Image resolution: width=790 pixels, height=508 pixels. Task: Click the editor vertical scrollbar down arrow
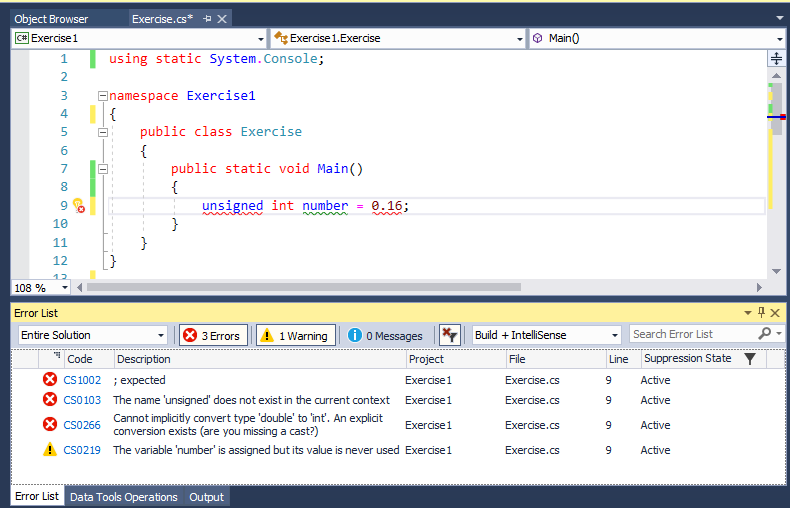tap(776, 272)
